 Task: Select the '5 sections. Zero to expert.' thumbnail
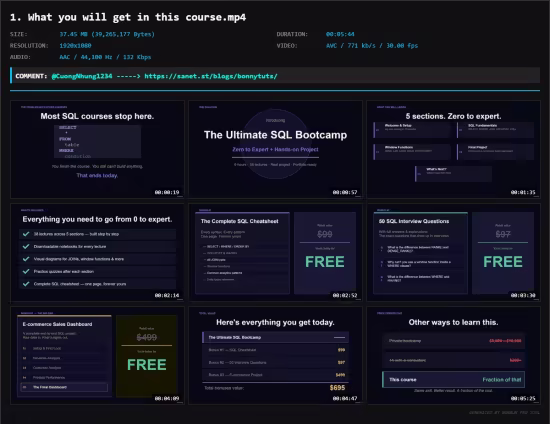click(x=454, y=149)
